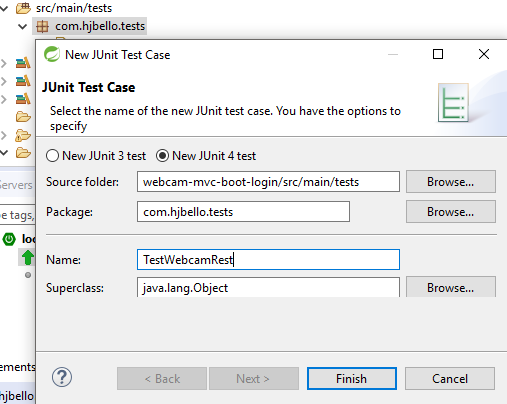Cancel the New JUnit Test Case dialog
This screenshot has height=404, width=507.
click(x=450, y=379)
